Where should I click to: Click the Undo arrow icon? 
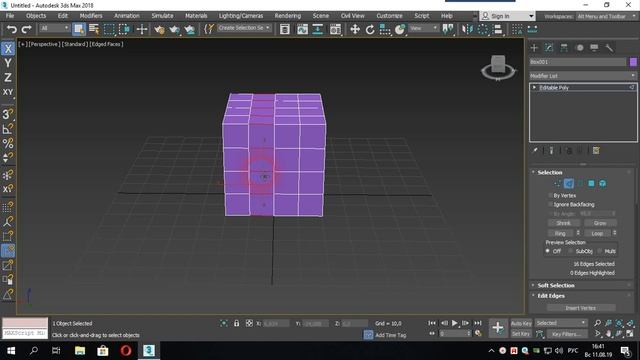click(12, 29)
